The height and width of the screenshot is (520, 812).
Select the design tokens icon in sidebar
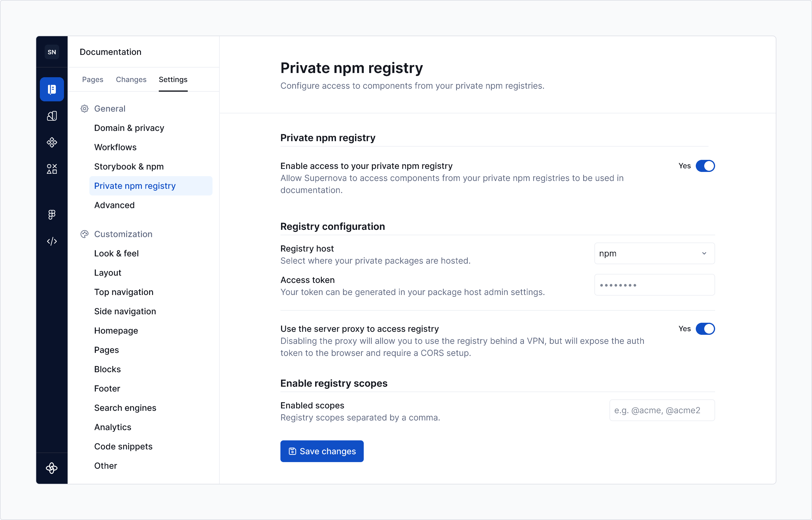click(52, 116)
